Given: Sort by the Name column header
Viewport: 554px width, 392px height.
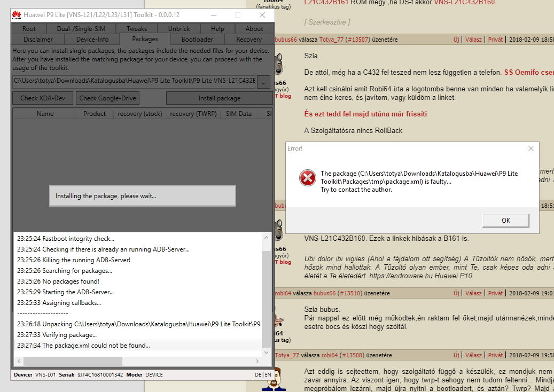Looking at the screenshot, I should [45, 114].
